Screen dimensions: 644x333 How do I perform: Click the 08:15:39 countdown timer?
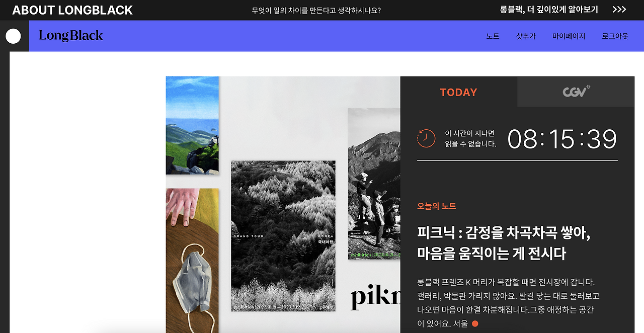click(x=562, y=139)
